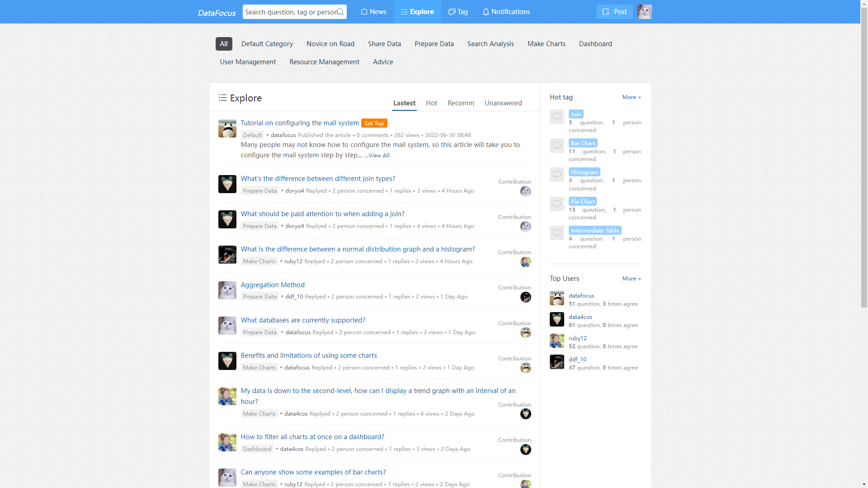Filter by Make Charts category
The width and height of the screenshot is (868, 488).
546,44
